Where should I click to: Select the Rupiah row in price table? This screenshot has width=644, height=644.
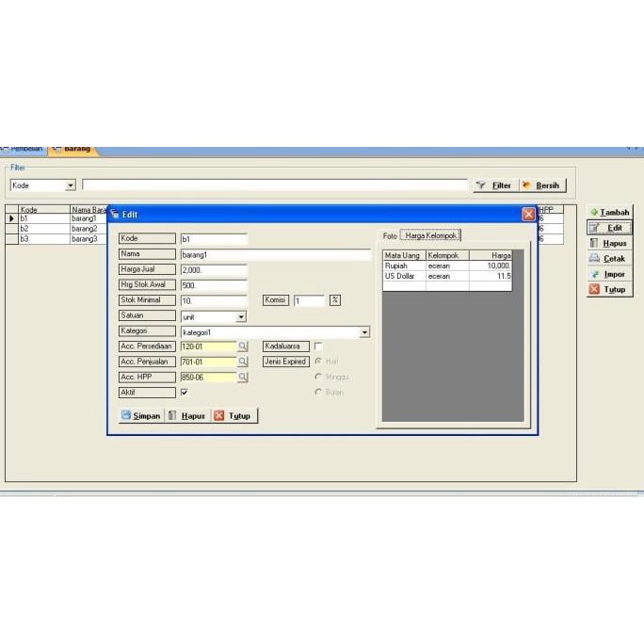coord(447,266)
